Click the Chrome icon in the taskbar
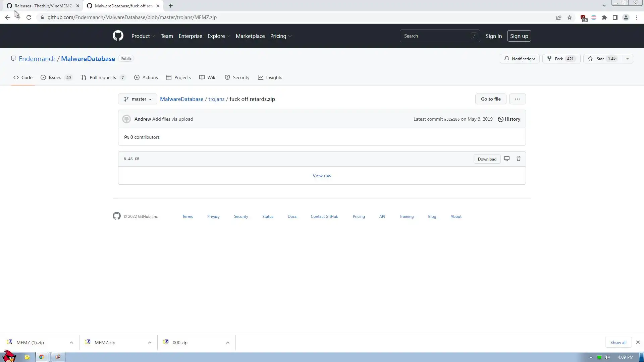This screenshot has width=644, height=362. point(42,357)
